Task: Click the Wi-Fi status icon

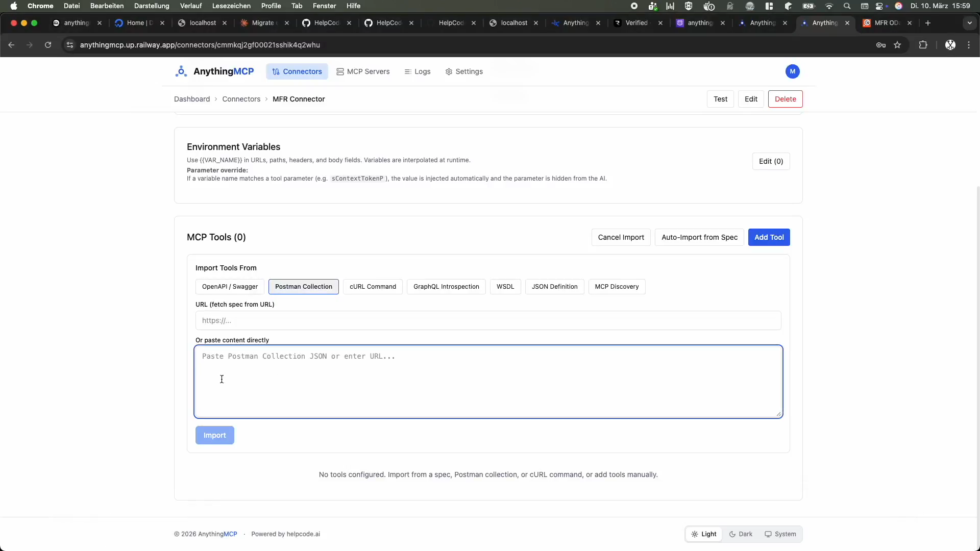Action: [x=829, y=6]
